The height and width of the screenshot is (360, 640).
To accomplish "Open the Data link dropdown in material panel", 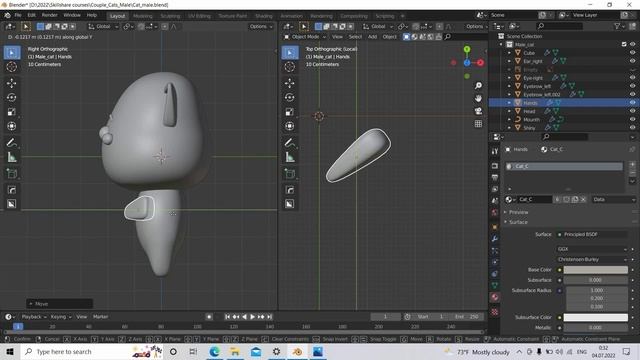I will click(x=613, y=200).
